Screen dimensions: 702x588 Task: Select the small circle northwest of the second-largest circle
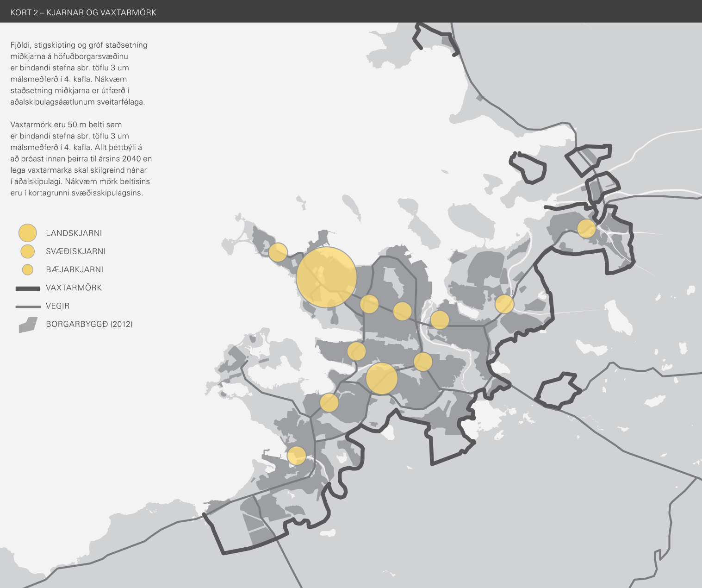click(x=356, y=351)
